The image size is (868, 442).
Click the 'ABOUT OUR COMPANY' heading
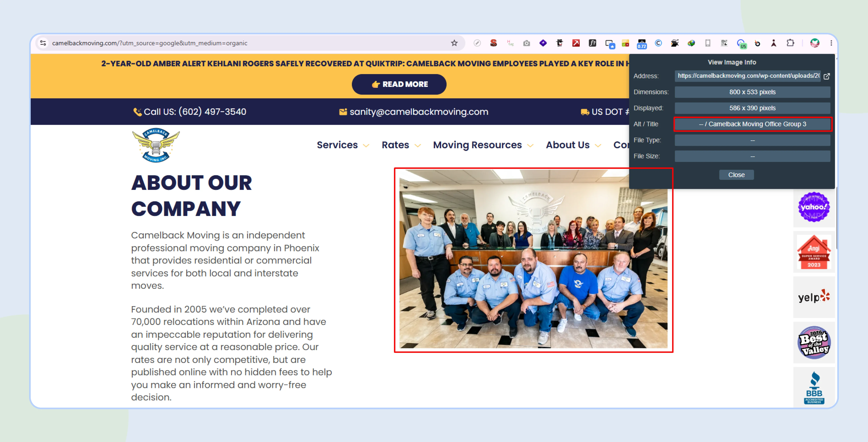(191, 196)
